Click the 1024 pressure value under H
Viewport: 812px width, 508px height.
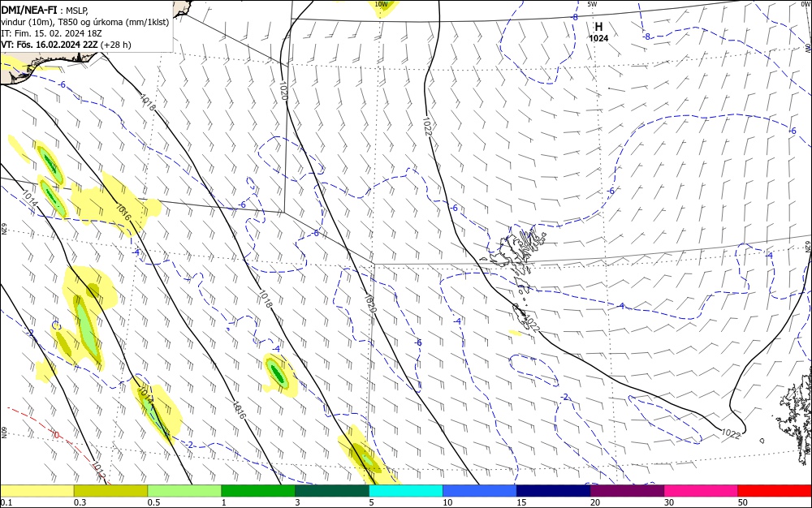coord(598,38)
